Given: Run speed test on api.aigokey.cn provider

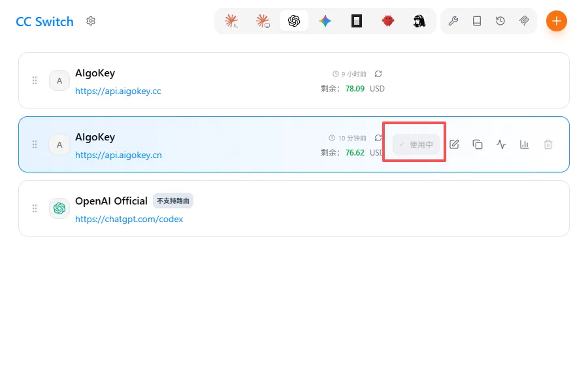Looking at the screenshot, I should 501,144.
